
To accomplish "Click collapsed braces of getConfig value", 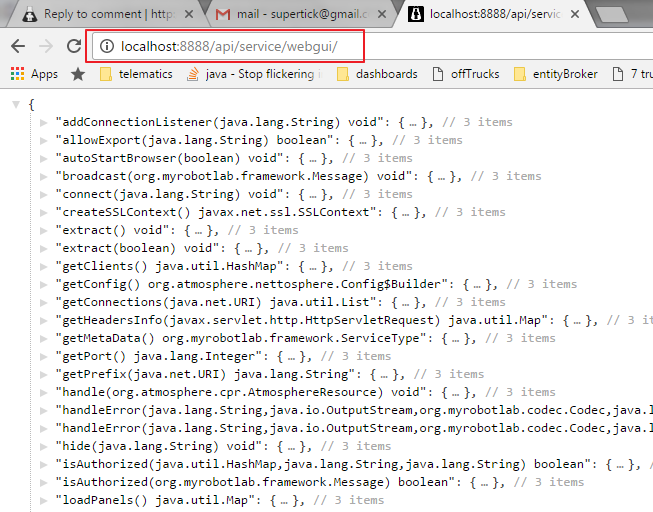I will [x=477, y=284].
